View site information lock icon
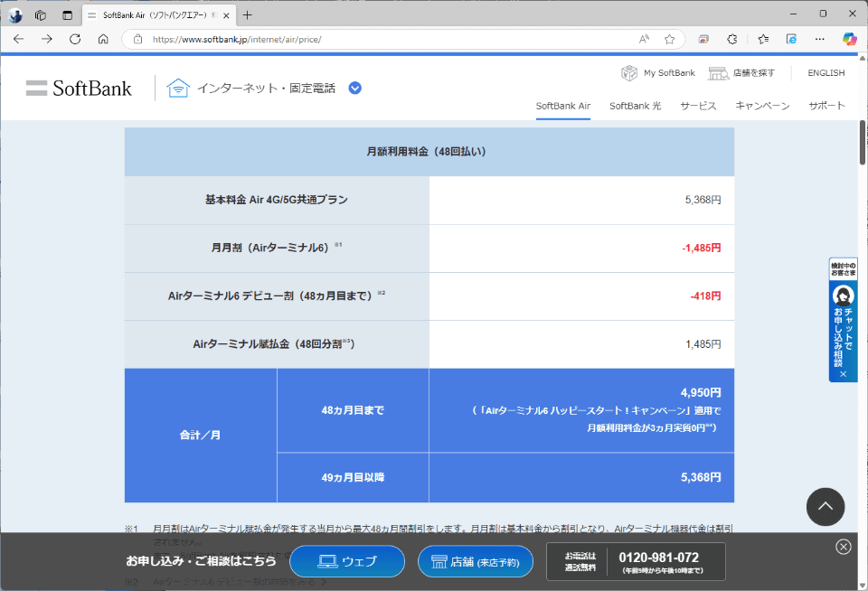 click(137, 39)
